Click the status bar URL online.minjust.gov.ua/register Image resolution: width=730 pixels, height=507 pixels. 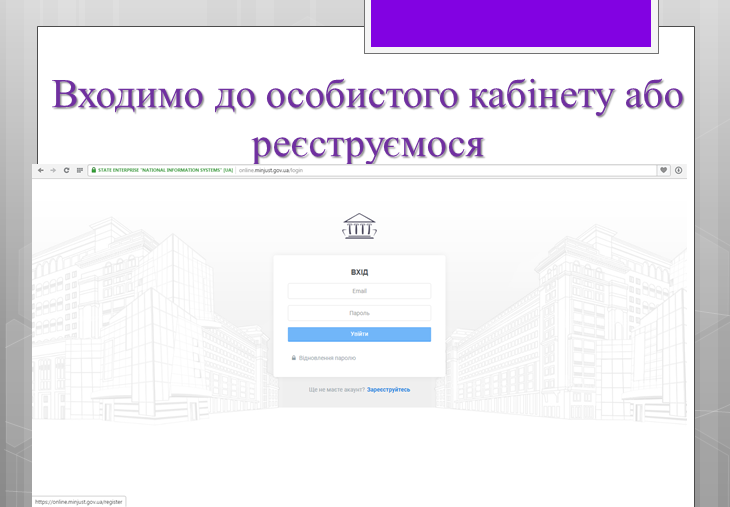point(79,502)
